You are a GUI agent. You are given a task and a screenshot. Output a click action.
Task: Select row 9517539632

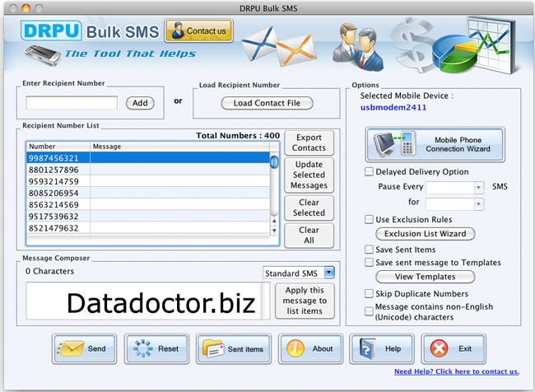pyautogui.click(x=148, y=216)
